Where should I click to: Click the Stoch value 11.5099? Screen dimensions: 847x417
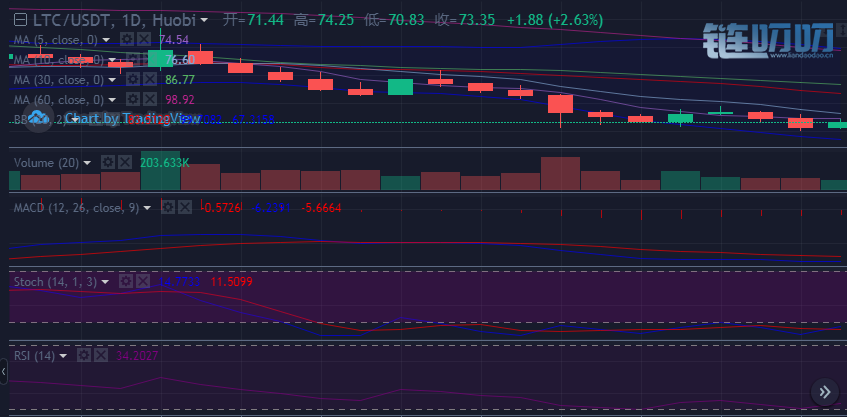tap(232, 282)
